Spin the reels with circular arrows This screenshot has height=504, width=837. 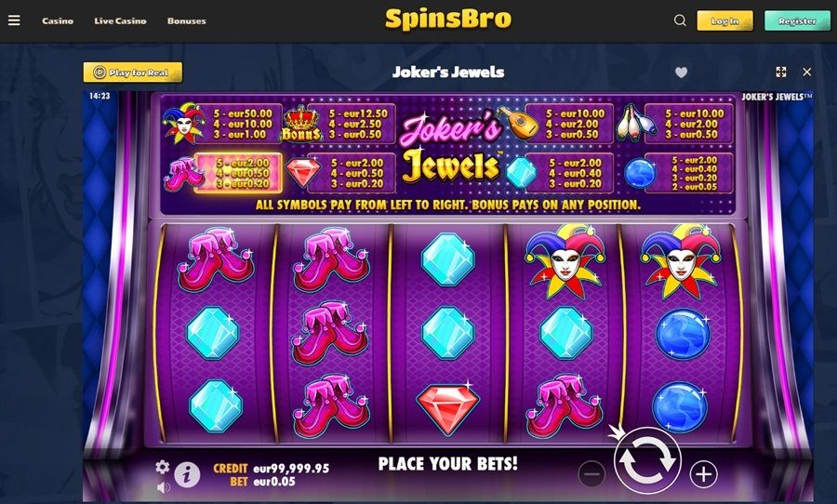pos(647,459)
